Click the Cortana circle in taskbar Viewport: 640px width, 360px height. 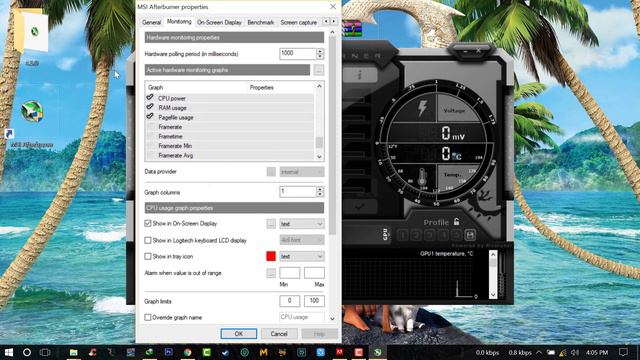[27, 352]
